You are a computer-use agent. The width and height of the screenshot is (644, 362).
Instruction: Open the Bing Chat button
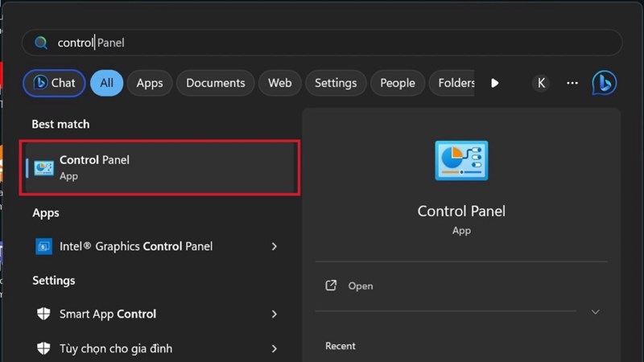tap(55, 83)
